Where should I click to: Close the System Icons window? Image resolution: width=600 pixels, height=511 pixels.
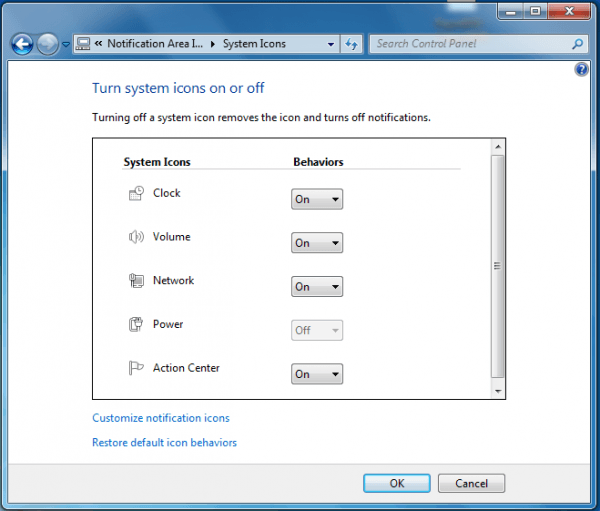569,11
